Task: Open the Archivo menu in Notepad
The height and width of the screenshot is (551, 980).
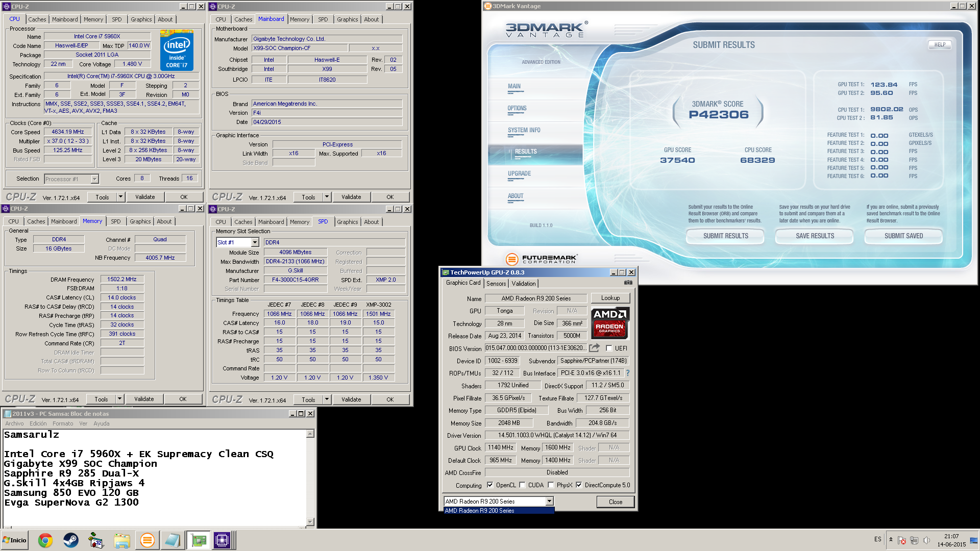Action: pyautogui.click(x=14, y=423)
